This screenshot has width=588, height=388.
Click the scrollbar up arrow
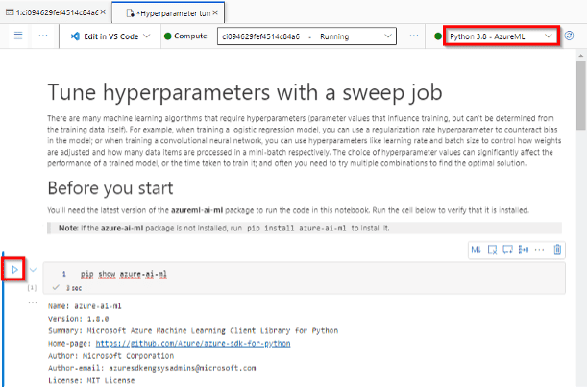(581, 56)
